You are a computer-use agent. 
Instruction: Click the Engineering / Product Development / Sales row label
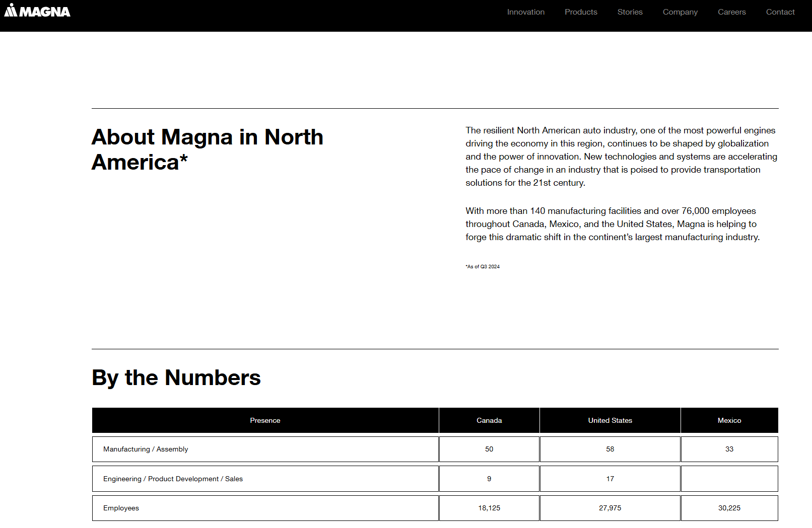click(x=173, y=479)
